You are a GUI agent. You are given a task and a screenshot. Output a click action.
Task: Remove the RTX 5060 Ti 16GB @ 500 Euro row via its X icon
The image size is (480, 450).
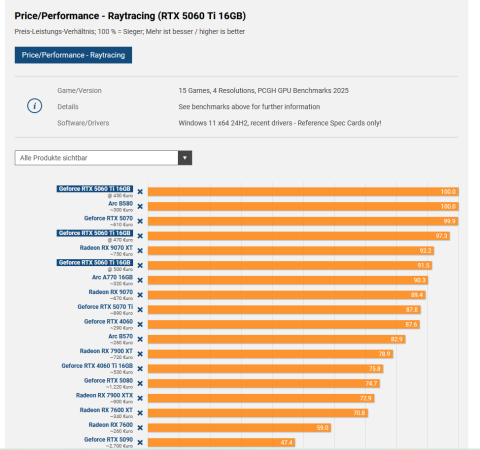click(140, 265)
